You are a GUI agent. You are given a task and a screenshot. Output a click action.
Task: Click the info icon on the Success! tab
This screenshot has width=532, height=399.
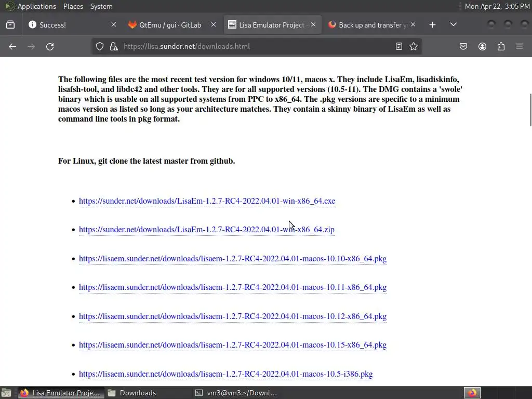(32, 24)
